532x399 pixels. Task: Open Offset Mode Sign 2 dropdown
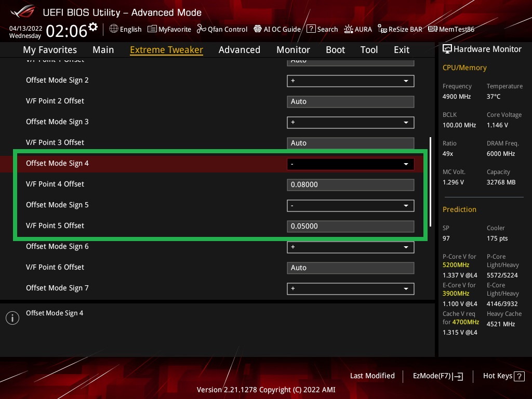point(351,81)
